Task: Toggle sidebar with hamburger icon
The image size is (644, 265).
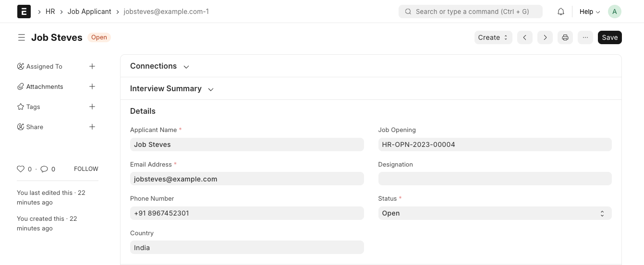Action: pyautogui.click(x=21, y=37)
